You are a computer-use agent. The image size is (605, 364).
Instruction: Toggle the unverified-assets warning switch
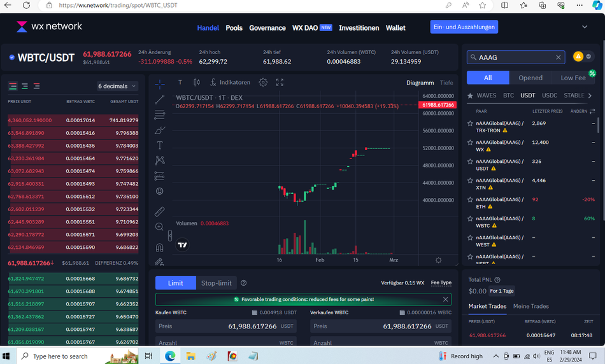[x=583, y=57]
